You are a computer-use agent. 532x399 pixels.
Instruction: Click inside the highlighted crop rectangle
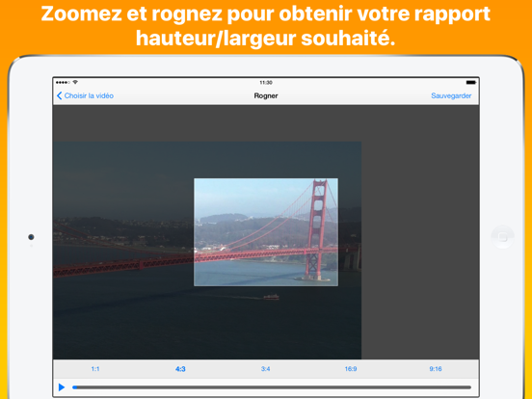pyautogui.click(x=266, y=232)
